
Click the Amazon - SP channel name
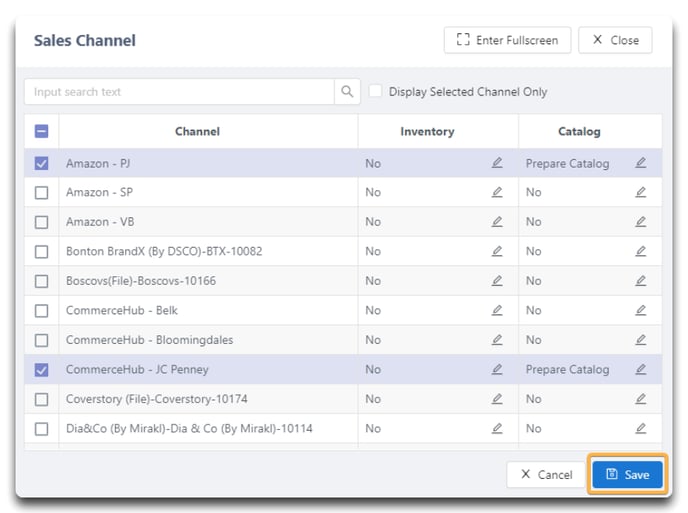pos(99,192)
